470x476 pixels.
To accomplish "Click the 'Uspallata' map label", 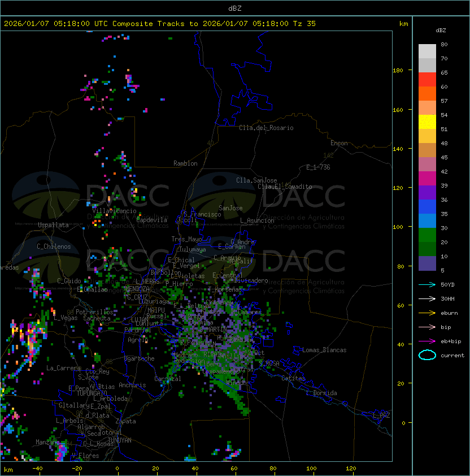I will [53, 225].
